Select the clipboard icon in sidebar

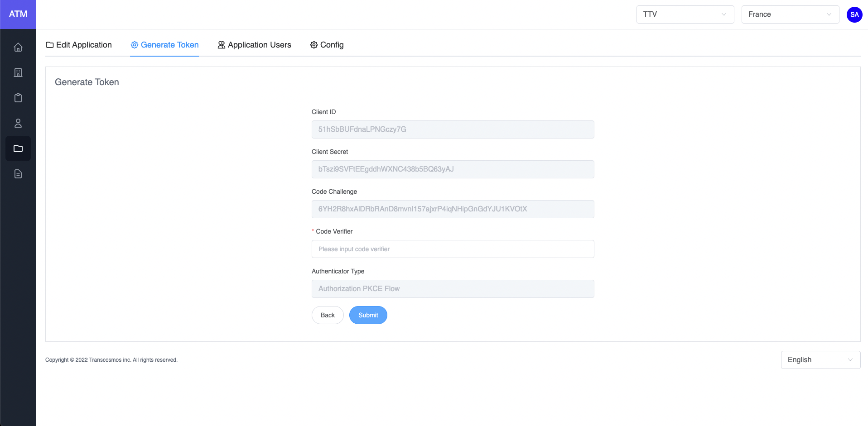tap(18, 98)
